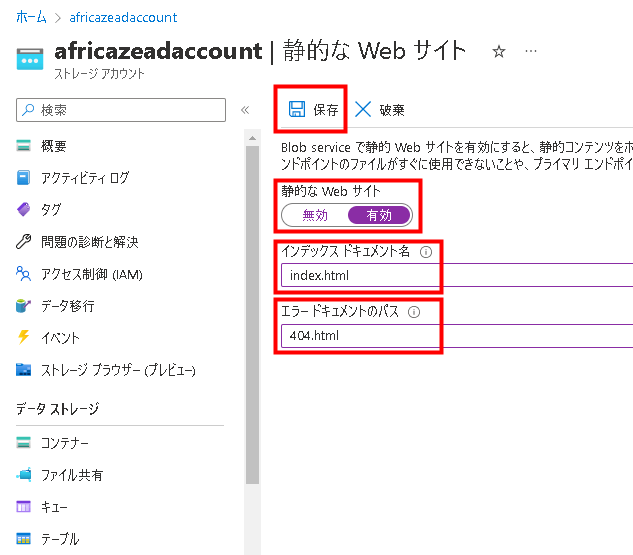Click the テーブル table icon
The height and width of the screenshot is (555, 633).
[23, 538]
